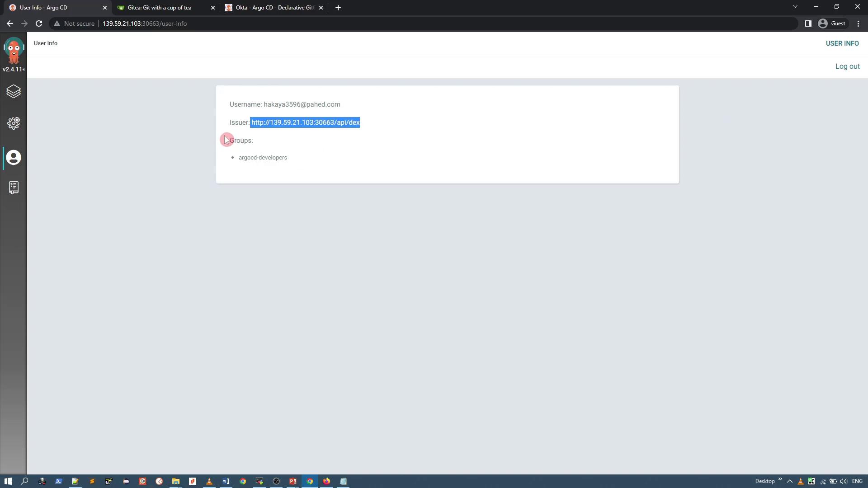Click the username hakaya3596@pahed.com text
This screenshot has height=488, width=868.
click(x=302, y=104)
